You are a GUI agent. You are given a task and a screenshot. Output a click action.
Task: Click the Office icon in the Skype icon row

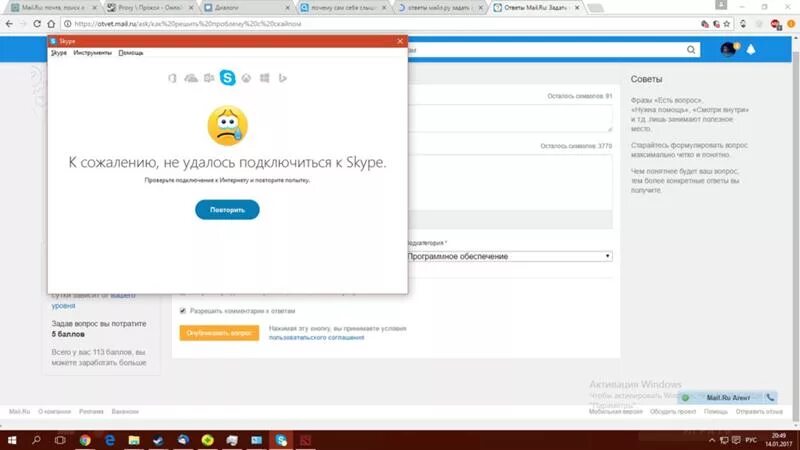coord(172,78)
